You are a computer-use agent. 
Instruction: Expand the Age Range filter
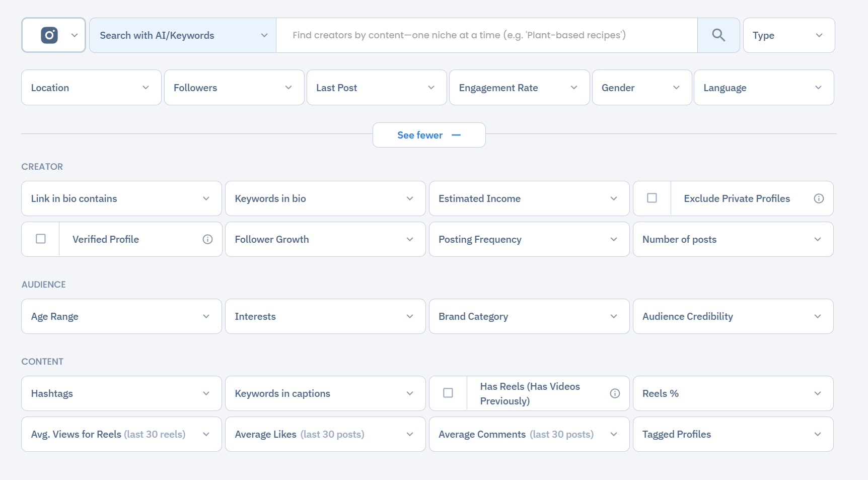coord(121,316)
